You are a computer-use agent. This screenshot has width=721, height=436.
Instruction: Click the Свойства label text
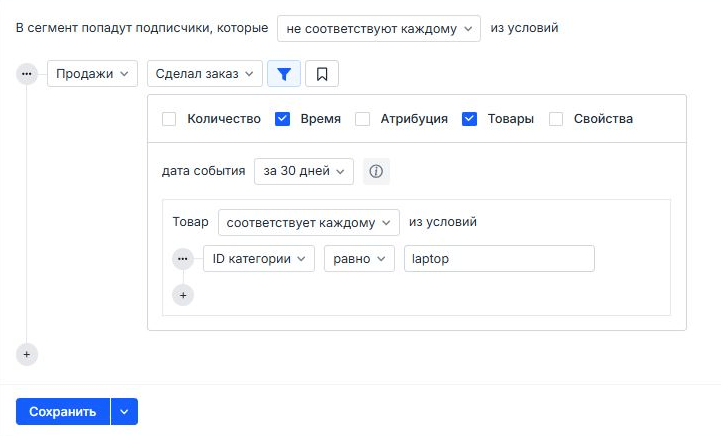click(x=603, y=119)
